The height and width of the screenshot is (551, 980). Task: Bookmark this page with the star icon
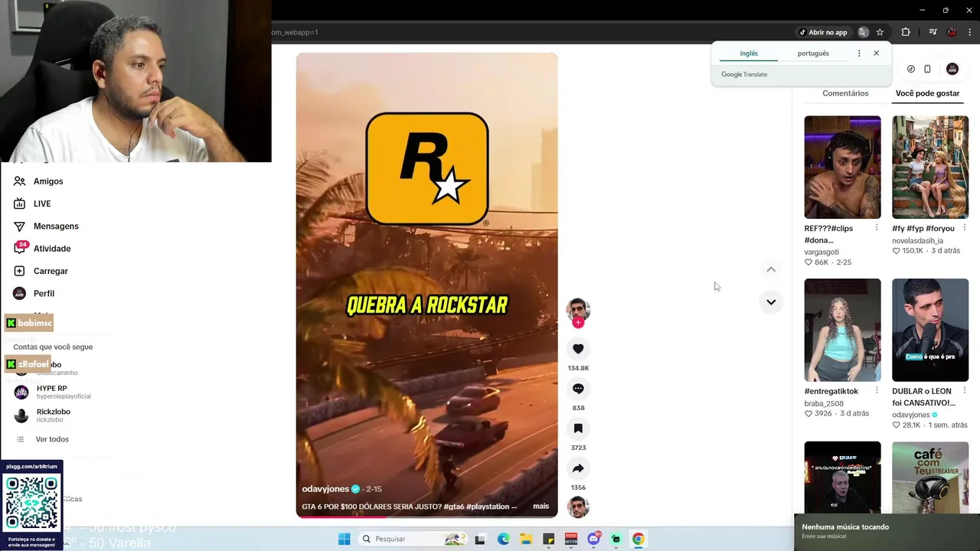[880, 32]
